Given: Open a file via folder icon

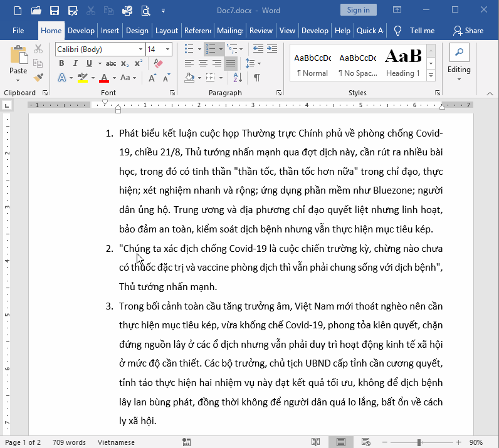Looking at the screenshot, I should pyautogui.click(x=36, y=11).
